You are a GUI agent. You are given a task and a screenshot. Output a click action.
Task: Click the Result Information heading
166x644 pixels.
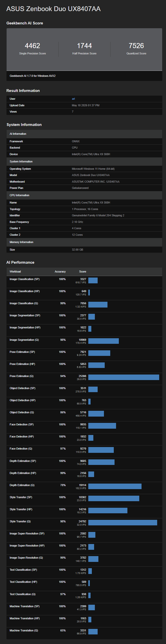coord(23,91)
